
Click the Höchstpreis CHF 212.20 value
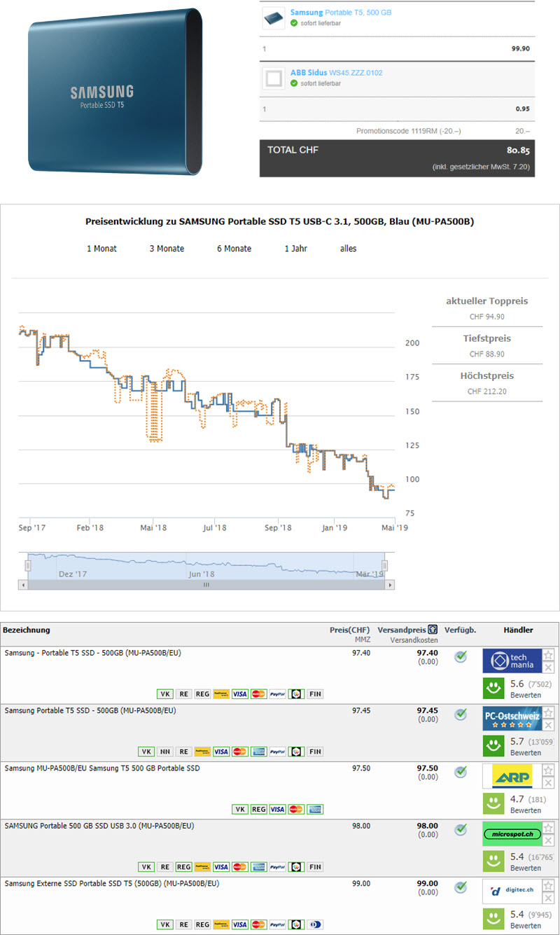487,392
